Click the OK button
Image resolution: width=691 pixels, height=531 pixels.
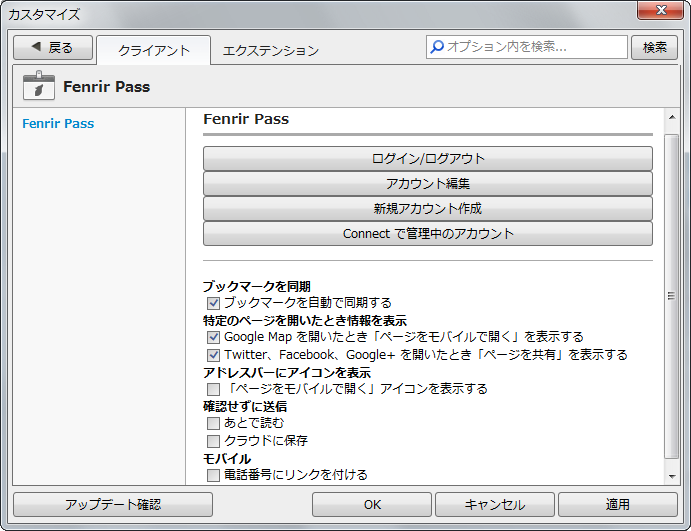click(x=372, y=504)
